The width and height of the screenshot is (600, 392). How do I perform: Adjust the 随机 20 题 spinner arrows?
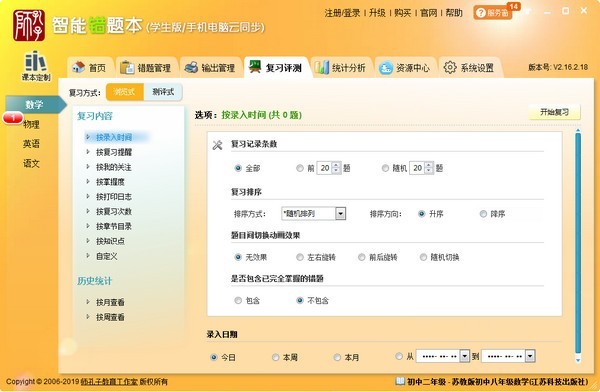[x=429, y=168]
